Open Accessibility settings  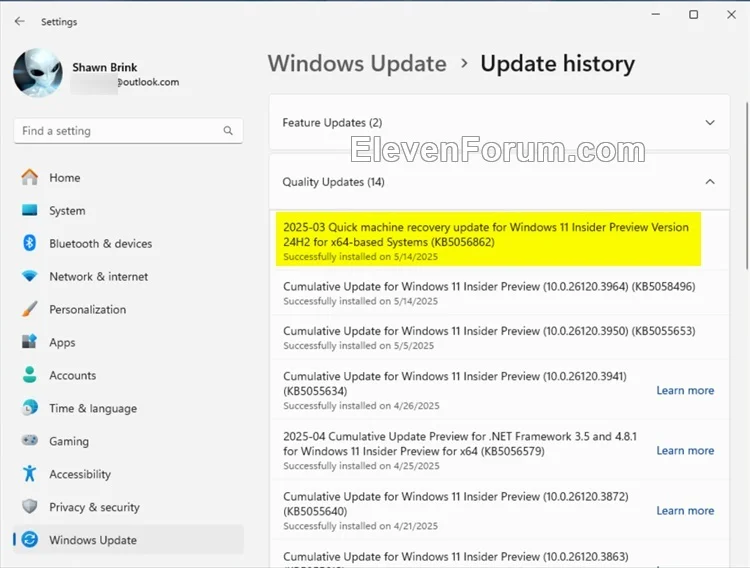128,474
